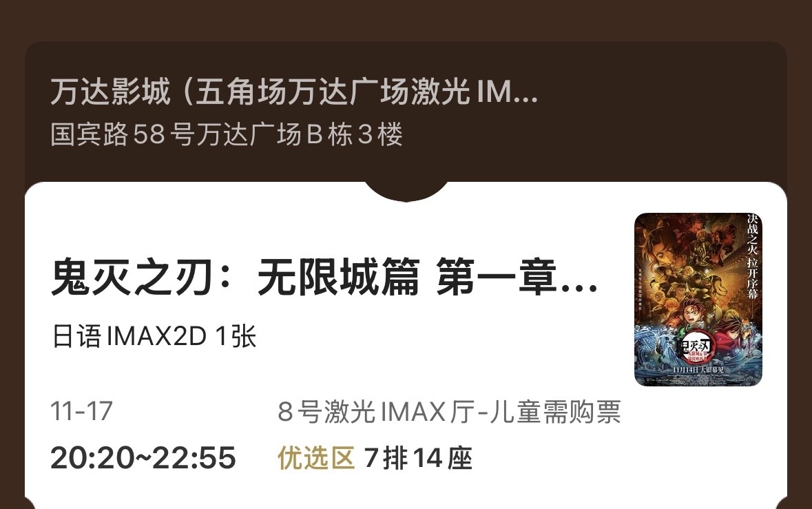The height and width of the screenshot is (509, 812).
Task: Click the red 鬼灭之刃 logo on poster
Action: (x=696, y=349)
